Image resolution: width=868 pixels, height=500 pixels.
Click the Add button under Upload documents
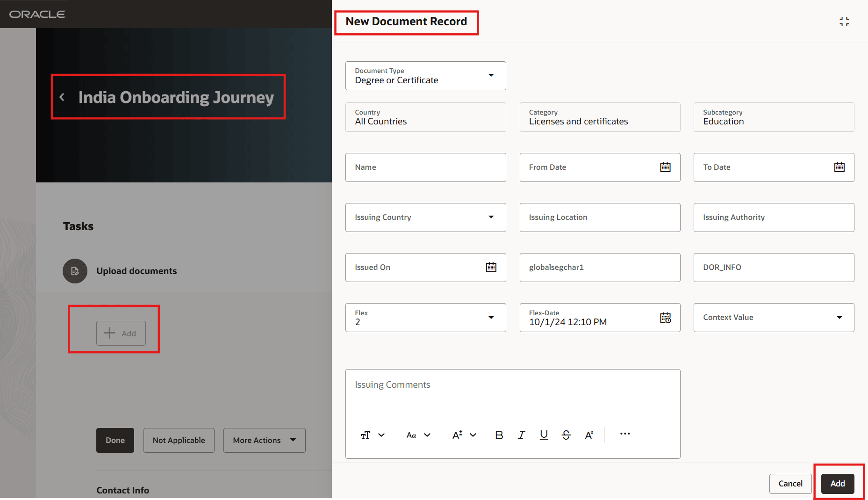click(121, 333)
